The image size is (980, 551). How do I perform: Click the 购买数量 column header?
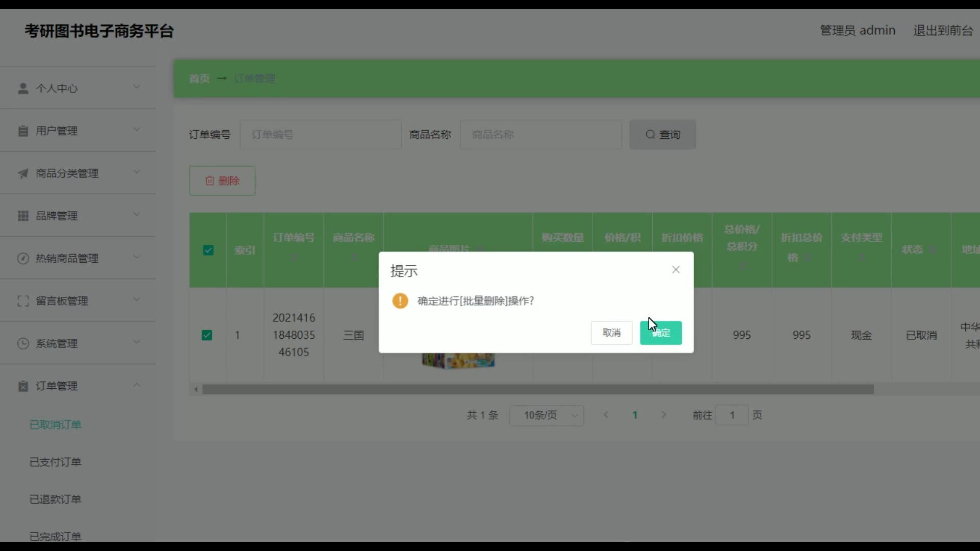pos(562,238)
